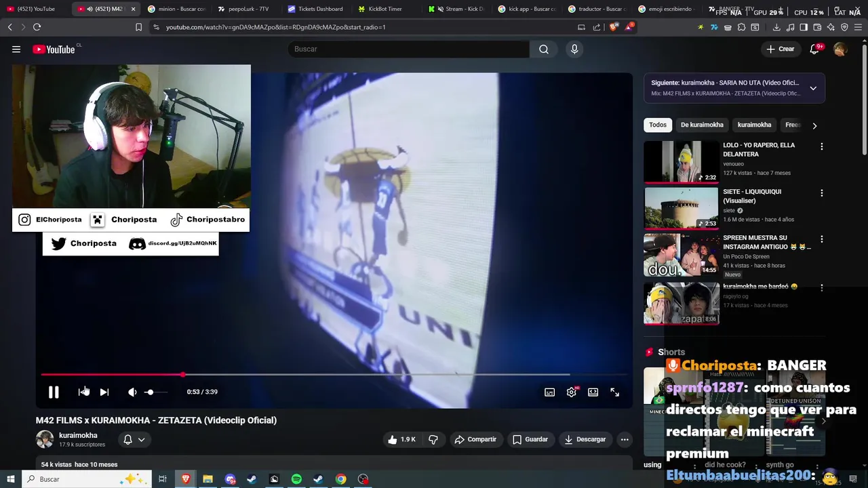Viewport: 868px width, 488px height.
Task: Open Brave Rewards triangle icon
Action: [629, 27]
